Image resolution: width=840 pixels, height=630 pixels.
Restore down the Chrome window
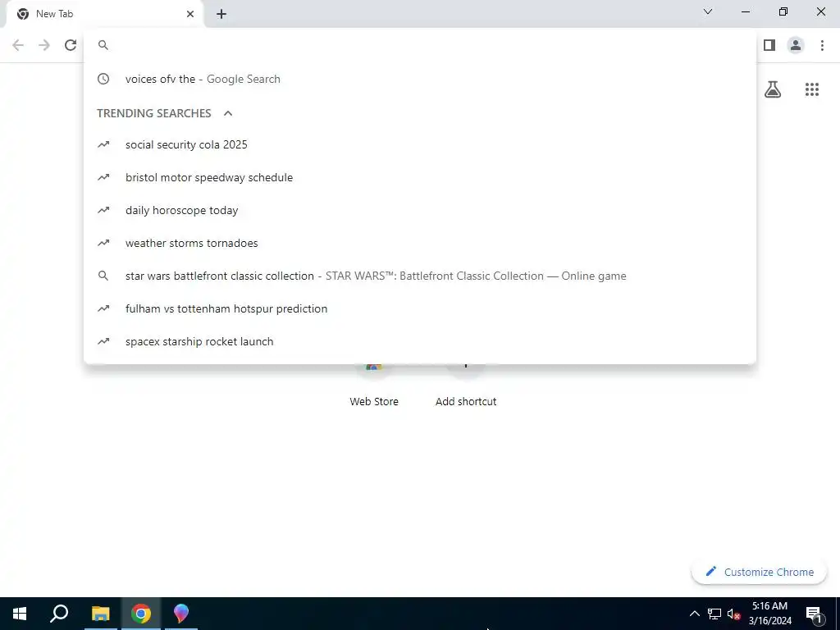click(783, 11)
